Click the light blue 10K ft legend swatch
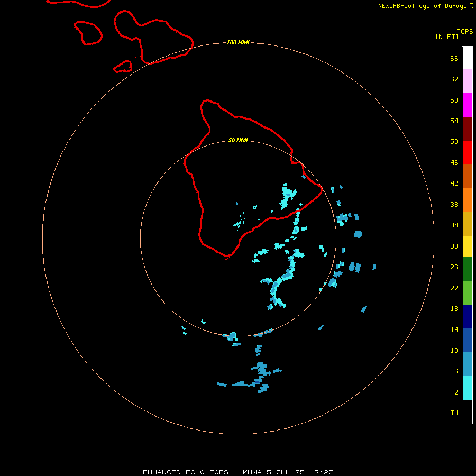This screenshot has width=476, height=476. coord(467,364)
